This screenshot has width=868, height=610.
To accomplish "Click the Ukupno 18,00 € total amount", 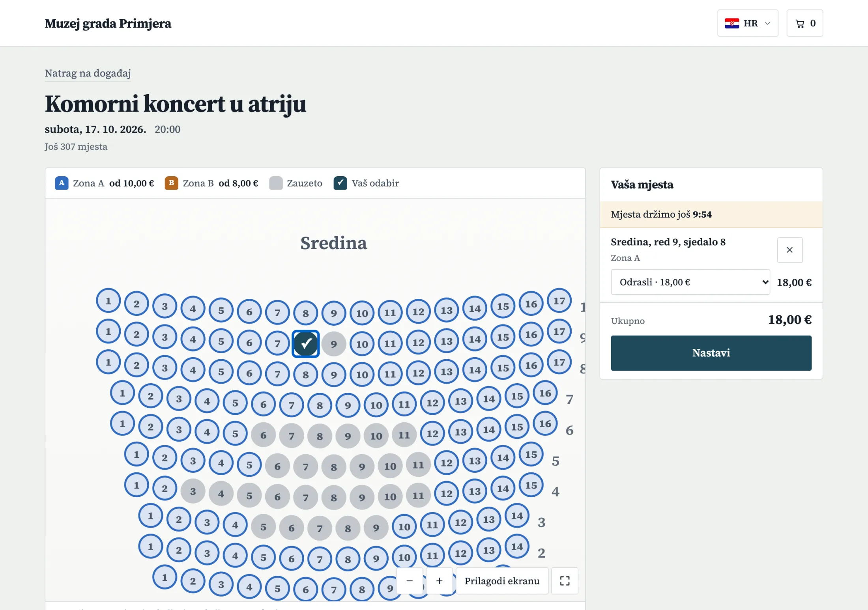I will point(789,320).
